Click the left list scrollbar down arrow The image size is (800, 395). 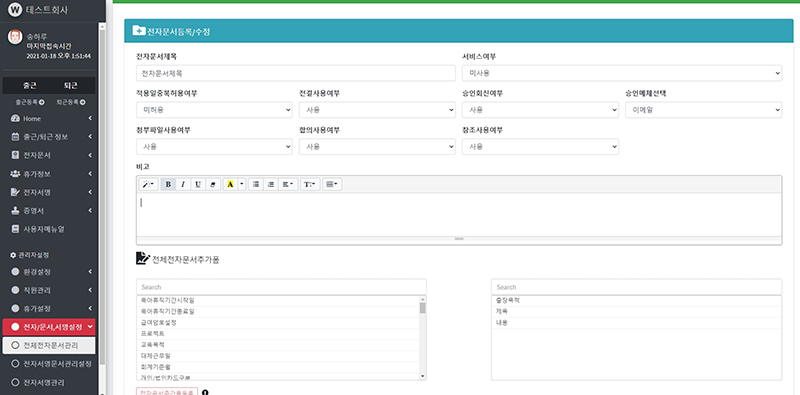point(422,376)
